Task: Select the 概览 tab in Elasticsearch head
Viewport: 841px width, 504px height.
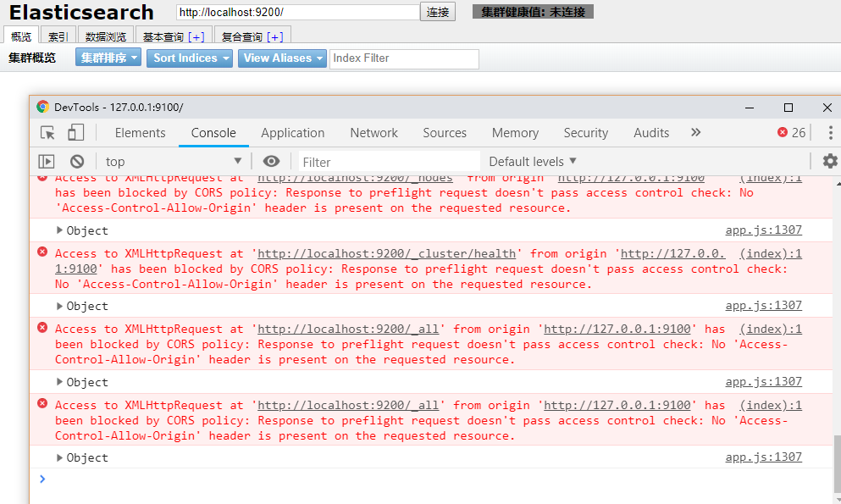Action: tap(21, 36)
